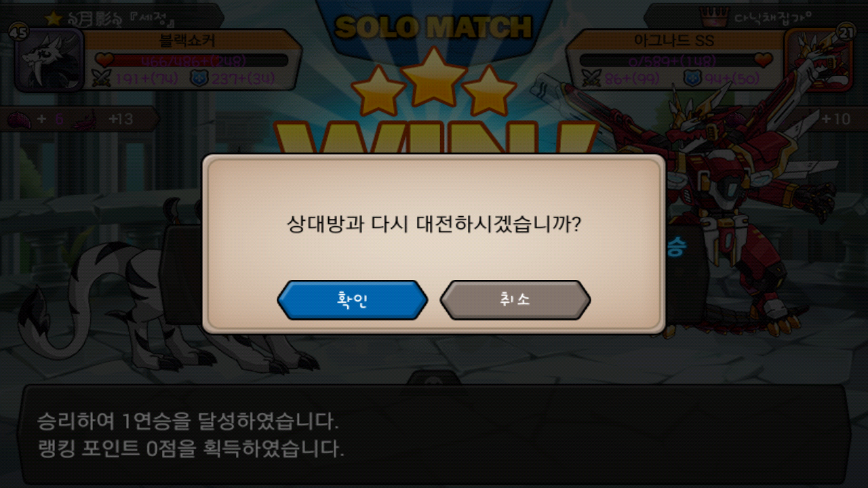Tap the opponent's crossed swords attack icon
868x488 pixels.
(589, 79)
